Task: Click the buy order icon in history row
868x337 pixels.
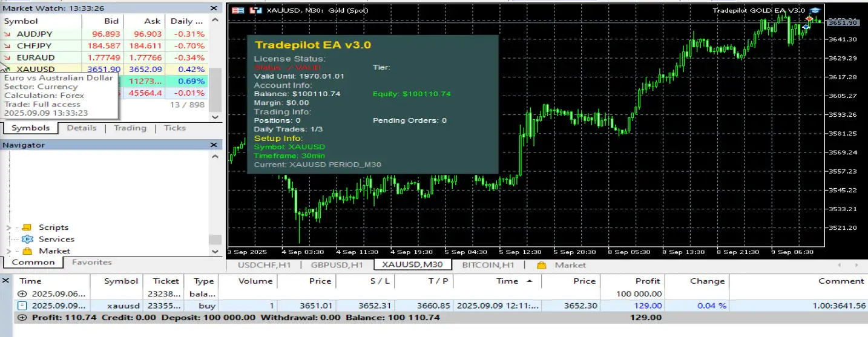Action: click(22, 306)
